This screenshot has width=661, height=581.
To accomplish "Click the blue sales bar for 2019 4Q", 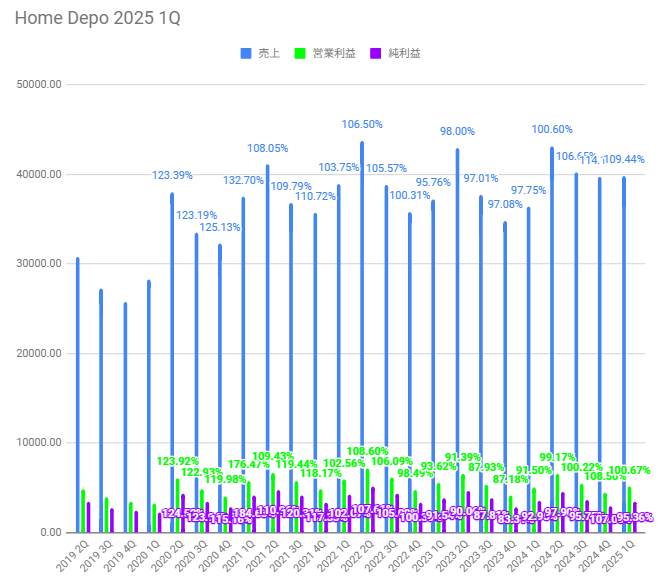I will 125,417.
